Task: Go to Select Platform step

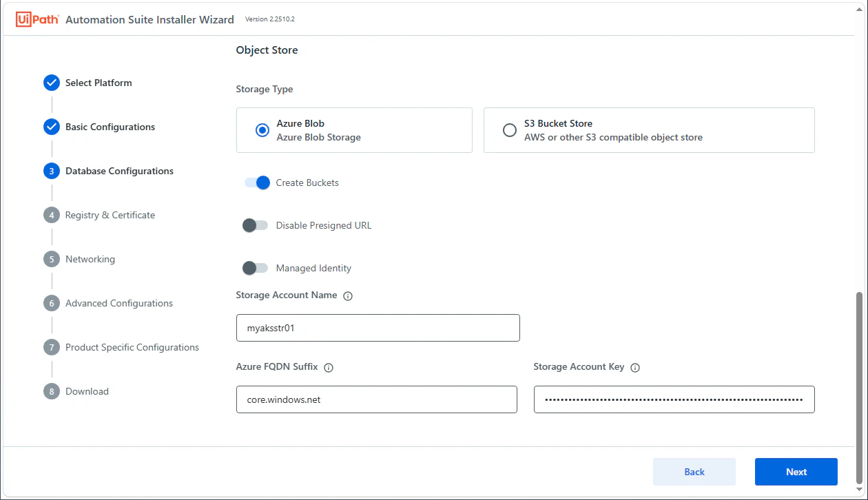Action: pyautogui.click(x=99, y=83)
